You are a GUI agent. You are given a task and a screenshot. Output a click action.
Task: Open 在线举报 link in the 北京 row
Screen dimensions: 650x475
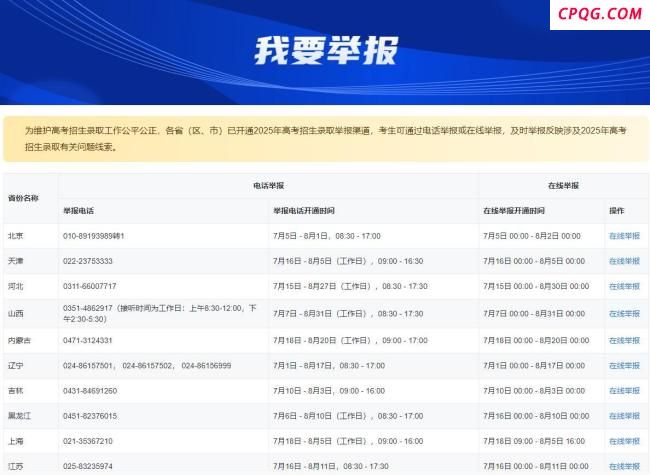pyautogui.click(x=624, y=236)
